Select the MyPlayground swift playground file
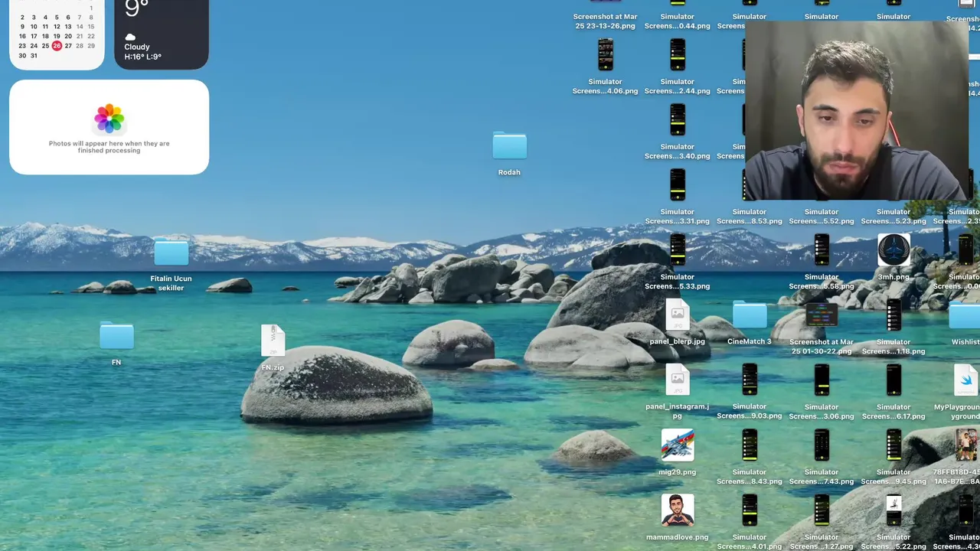The width and height of the screenshot is (980, 551). point(965,380)
